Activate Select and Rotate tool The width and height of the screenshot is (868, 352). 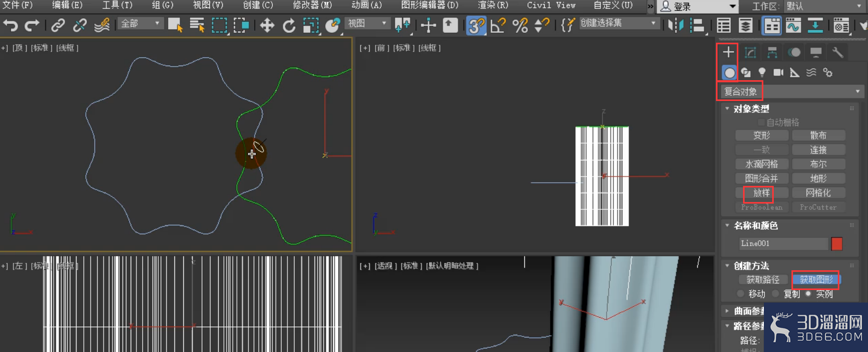[x=289, y=25]
